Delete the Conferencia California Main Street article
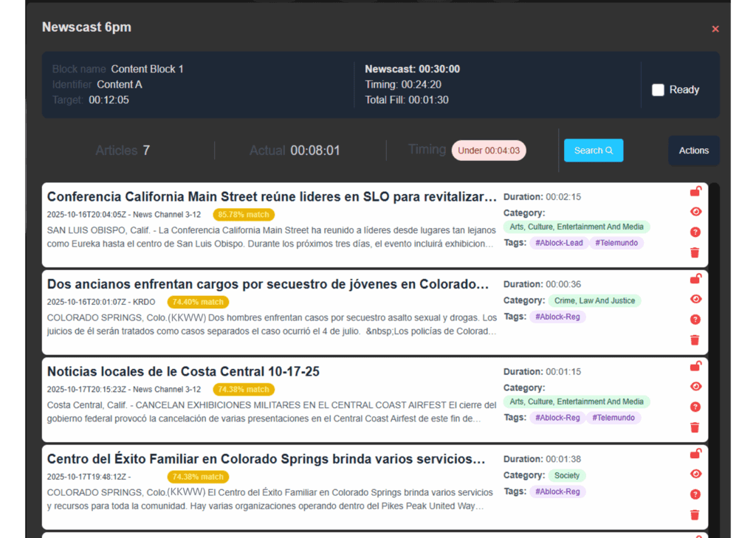The height and width of the screenshot is (538, 756). [695, 252]
